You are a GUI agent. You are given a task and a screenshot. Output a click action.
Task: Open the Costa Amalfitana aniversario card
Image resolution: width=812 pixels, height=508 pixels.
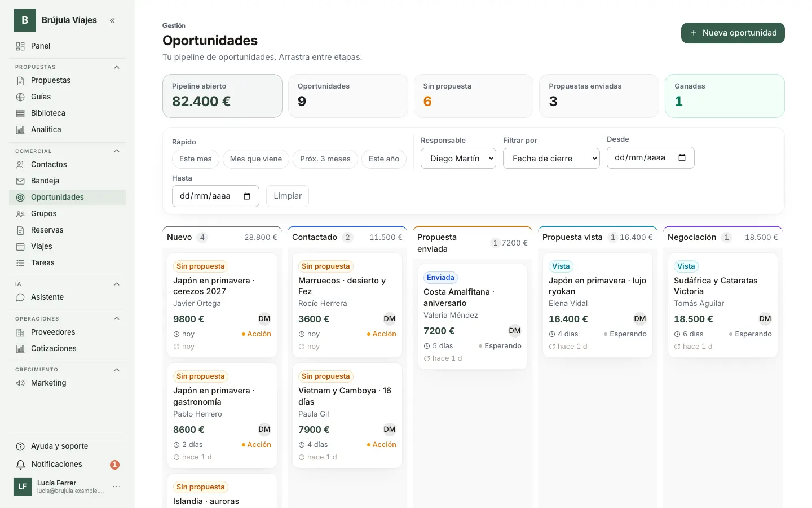(x=473, y=317)
